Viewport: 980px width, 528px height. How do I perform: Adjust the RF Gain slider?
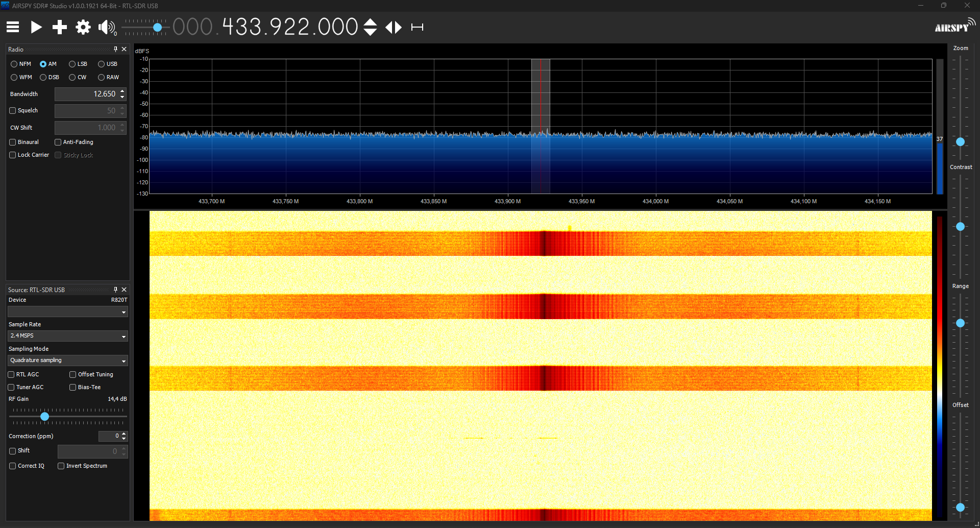(x=45, y=416)
